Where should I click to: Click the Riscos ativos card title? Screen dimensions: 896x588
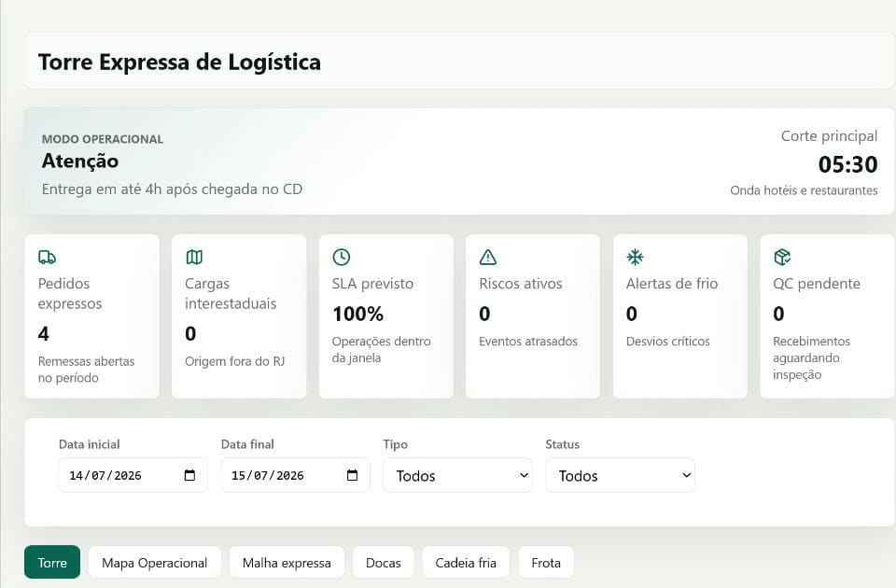click(521, 284)
